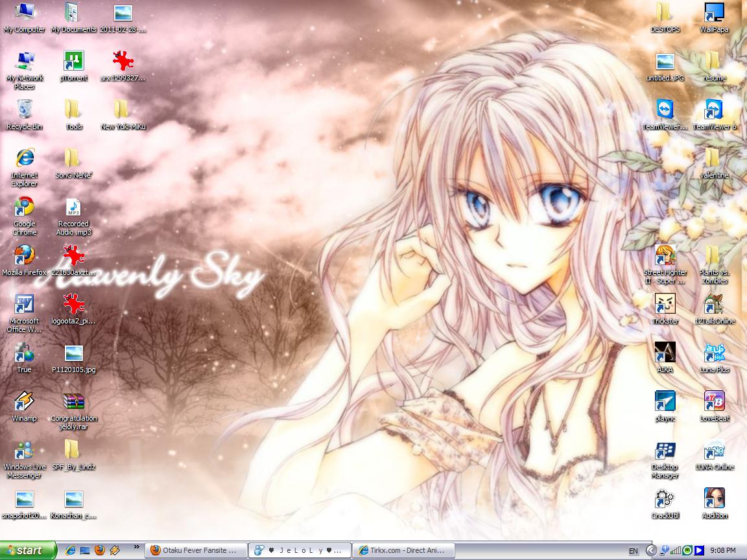The image size is (747, 560).
Task: Select the 2011-02-28 image file
Action: pos(123,17)
